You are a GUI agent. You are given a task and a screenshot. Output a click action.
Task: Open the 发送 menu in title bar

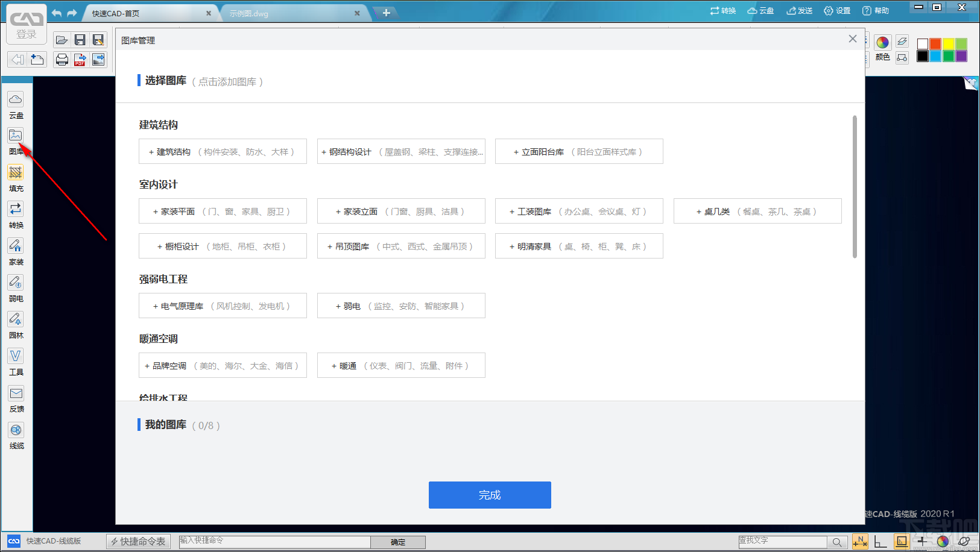(x=800, y=11)
